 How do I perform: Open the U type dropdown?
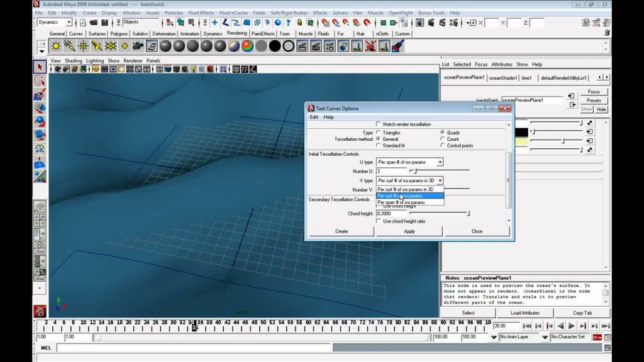409,162
